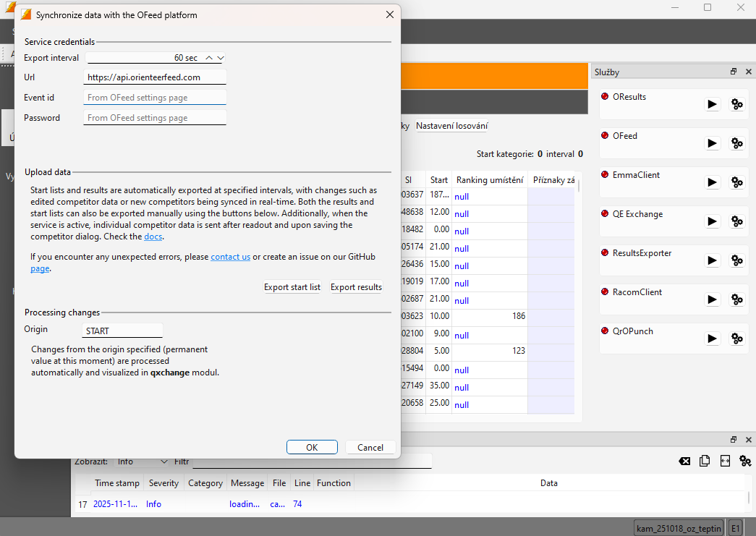Confirm the dialog with OK
Viewport: 756px width, 536px height.
tap(312, 447)
